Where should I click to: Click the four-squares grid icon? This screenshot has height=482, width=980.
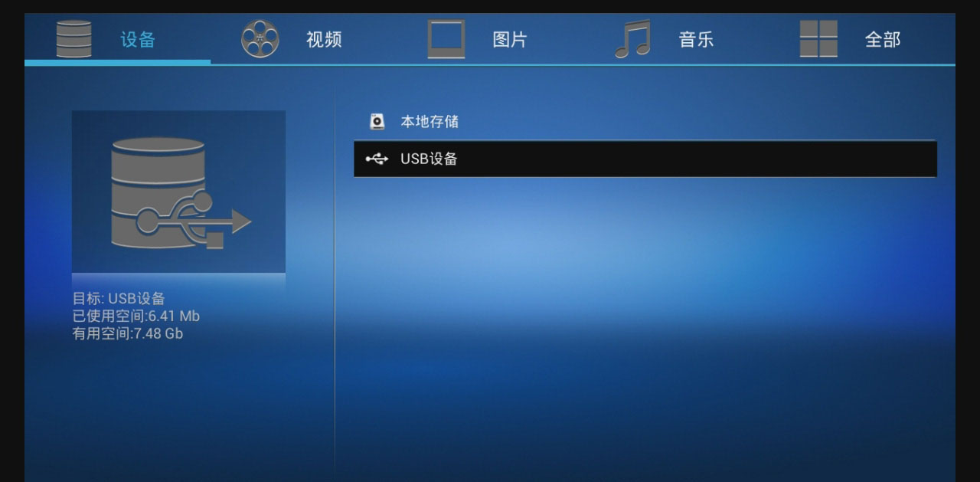coord(818,39)
